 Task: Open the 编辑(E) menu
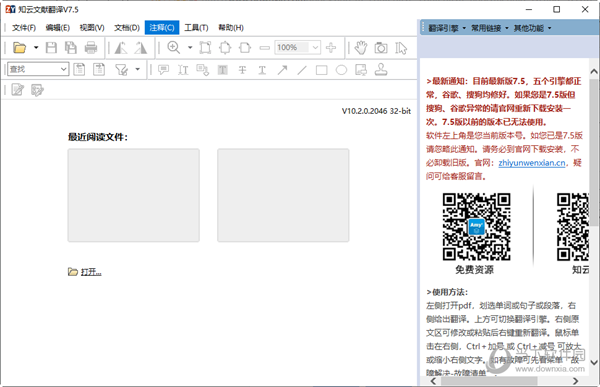[x=57, y=28]
